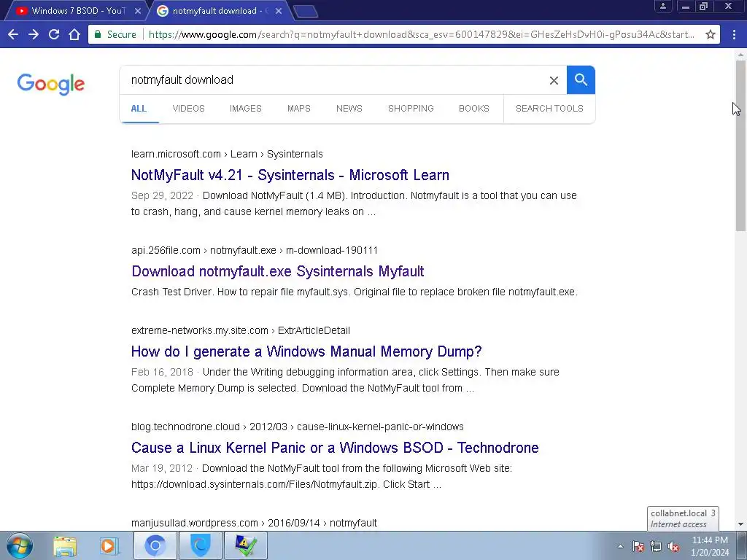This screenshot has height=560, width=747.
Task: Expand the SEARCH TOOLS options
Action: click(549, 109)
